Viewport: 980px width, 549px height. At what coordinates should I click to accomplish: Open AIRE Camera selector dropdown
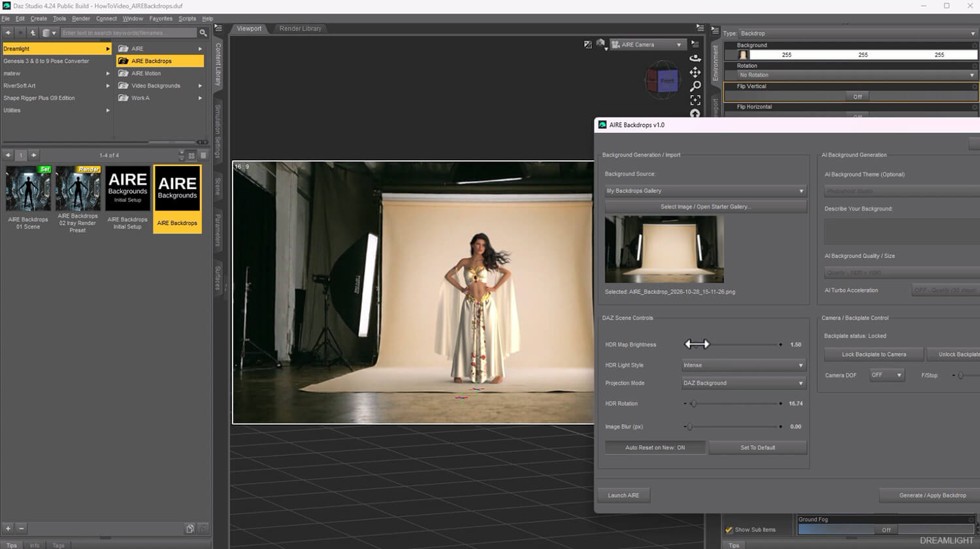coord(647,44)
